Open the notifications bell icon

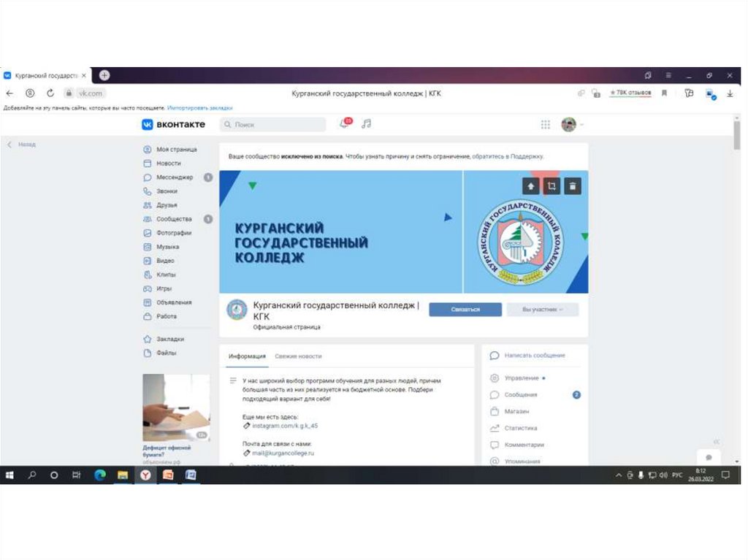pyautogui.click(x=344, y=124)
